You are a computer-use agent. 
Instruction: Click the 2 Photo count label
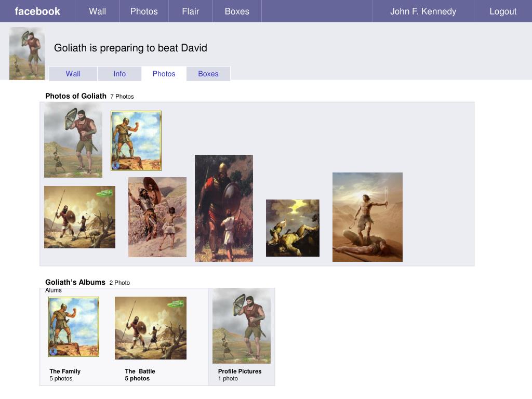pos(119,283)
